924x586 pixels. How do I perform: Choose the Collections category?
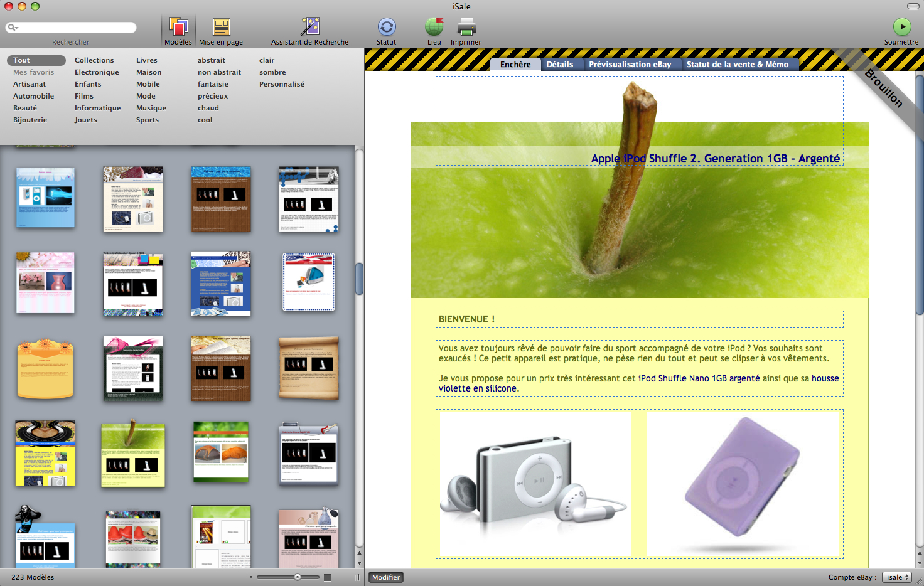click(94, 60)
